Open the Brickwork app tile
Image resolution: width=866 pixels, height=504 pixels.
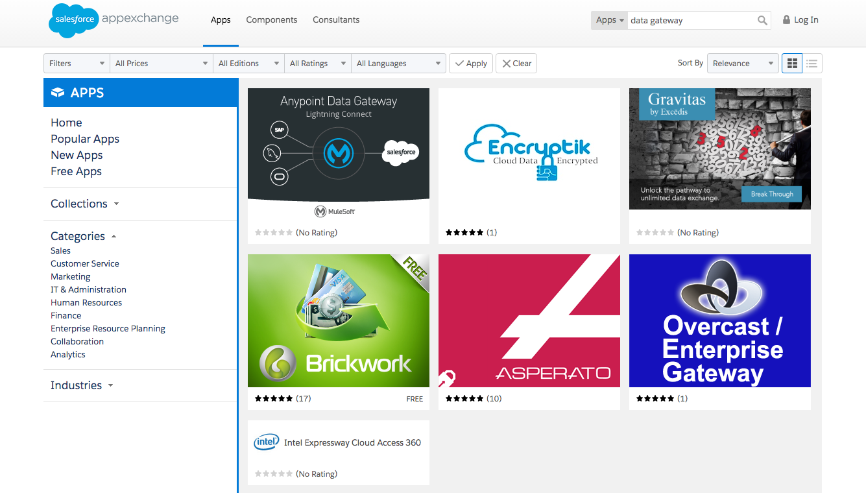[x=339, y=332]
